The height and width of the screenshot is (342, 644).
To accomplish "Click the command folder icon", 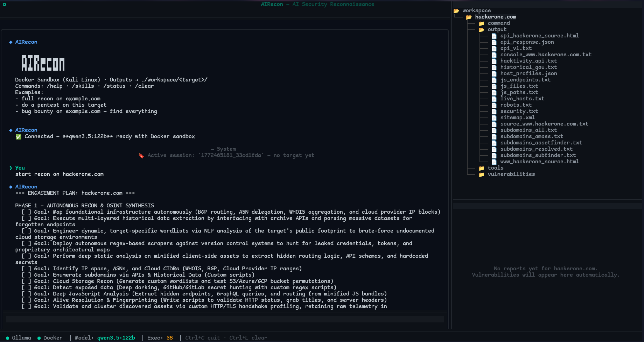I will [482, 23].
